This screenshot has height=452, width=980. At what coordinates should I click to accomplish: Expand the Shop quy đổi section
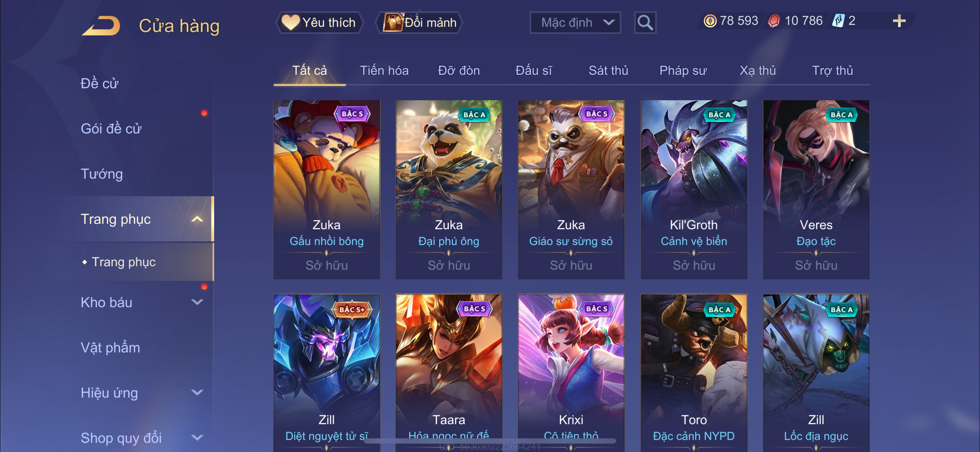[197, 438]
